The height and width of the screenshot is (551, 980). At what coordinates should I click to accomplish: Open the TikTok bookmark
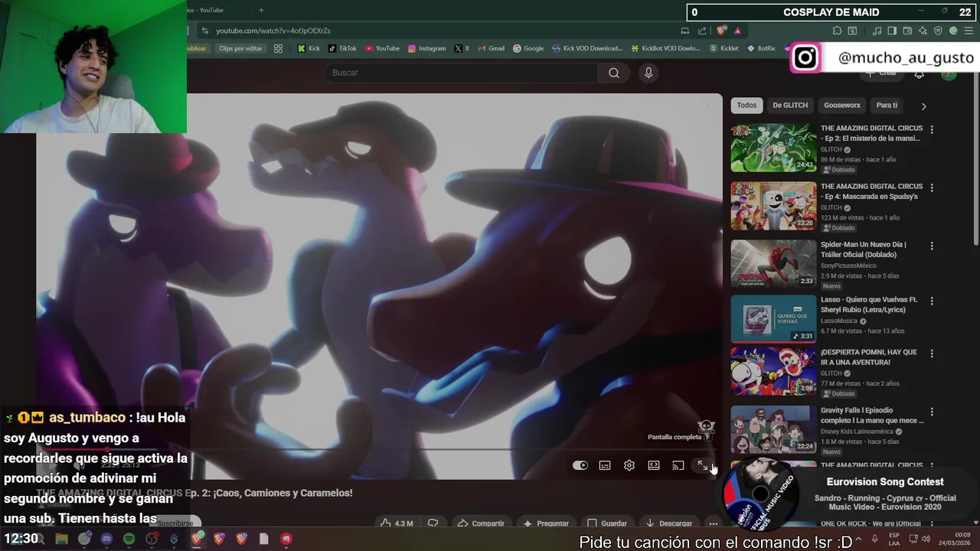pos(342,48)
